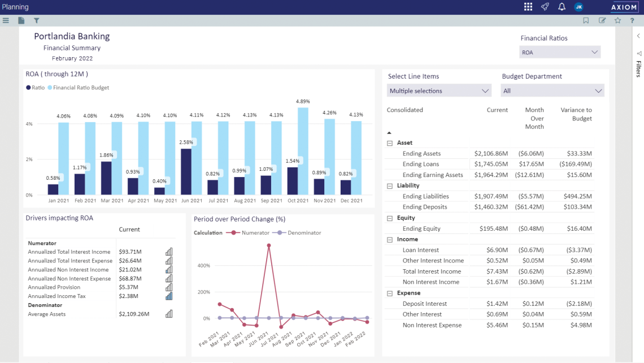Open chart for Annualized Total Interest Income
The height and width of the screenshot is (363, 644).
click(x=169, y=252)
